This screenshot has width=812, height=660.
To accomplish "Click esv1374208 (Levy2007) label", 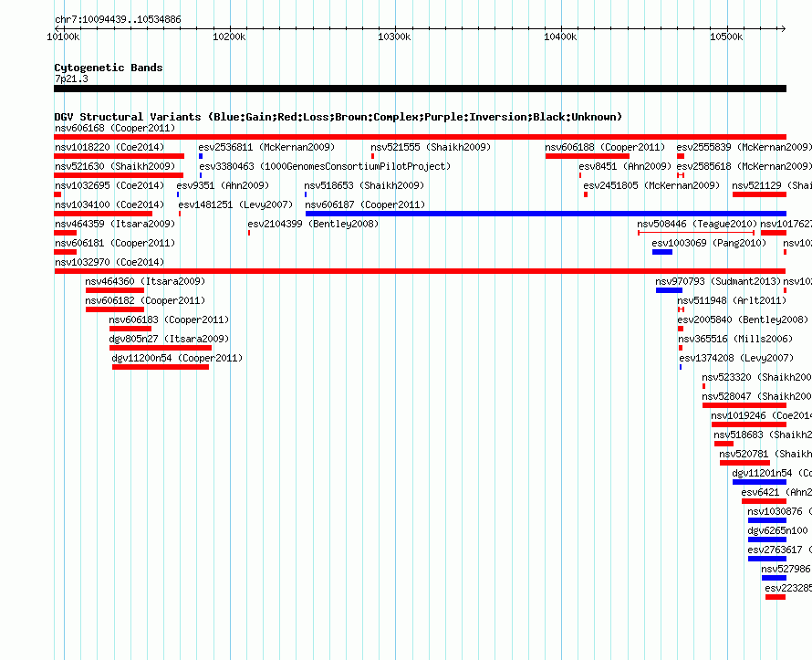I will pos(736,358).
